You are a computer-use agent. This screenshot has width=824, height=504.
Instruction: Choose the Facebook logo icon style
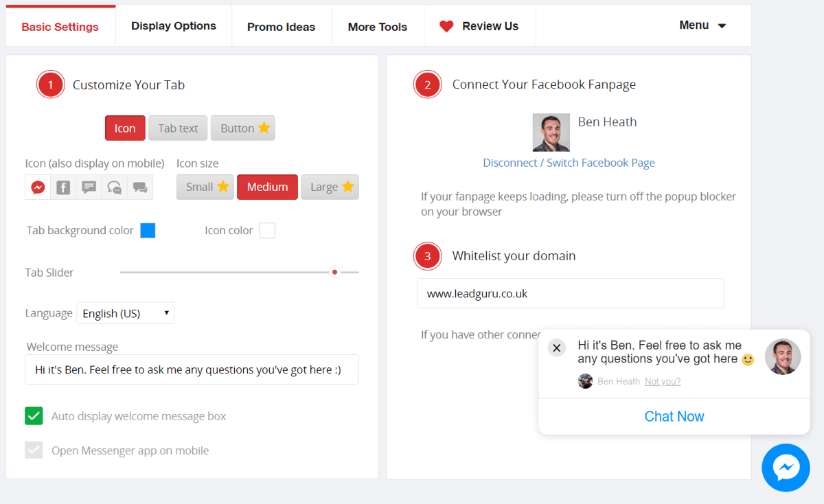pos(62,187)
